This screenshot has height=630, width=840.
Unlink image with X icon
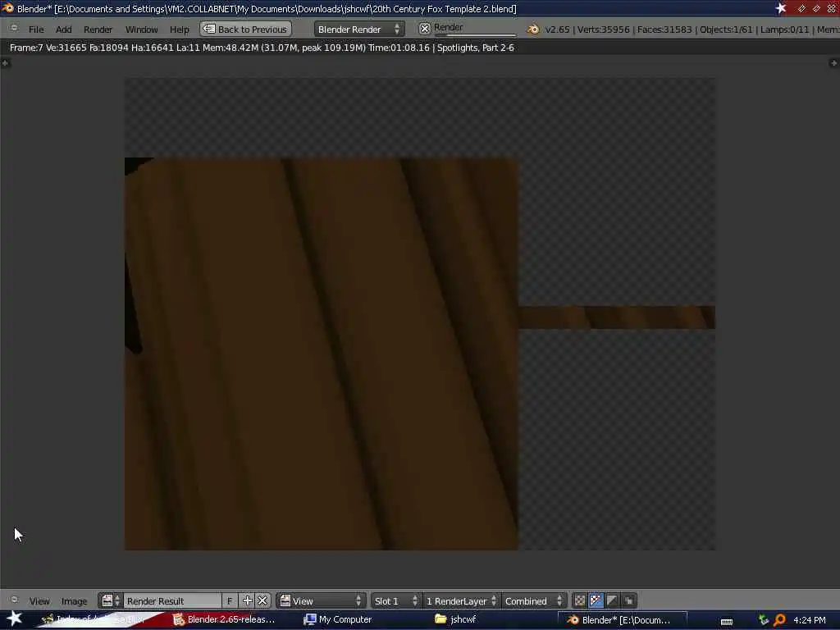coord(262,600)
